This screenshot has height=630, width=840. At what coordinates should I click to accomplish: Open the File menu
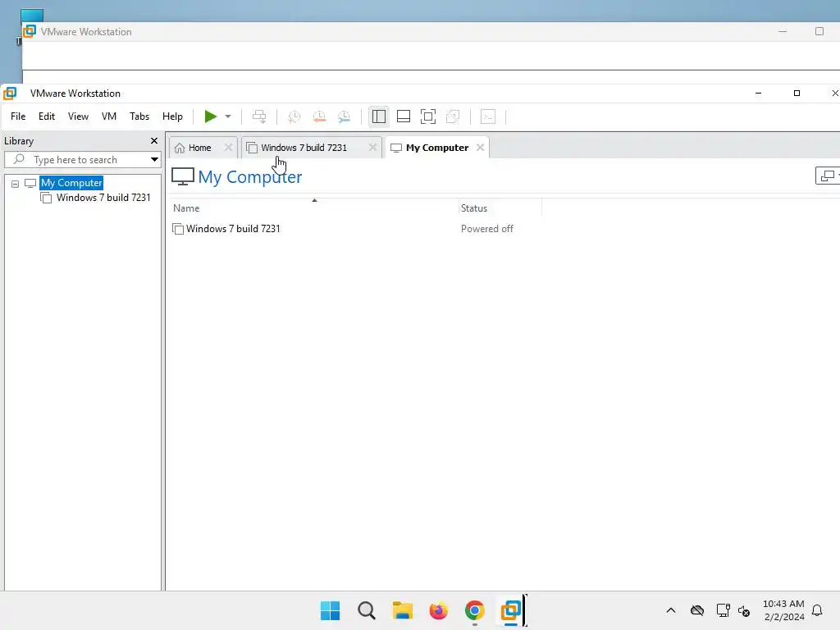click(x=18, y=116)
